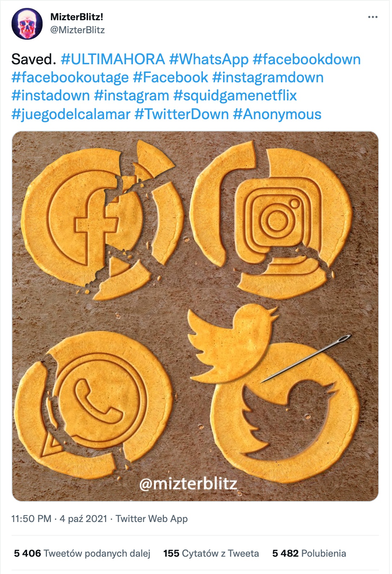Follow the #ULTIMAHORA hashtag
The image size is (392, 574).
(113, 59)
